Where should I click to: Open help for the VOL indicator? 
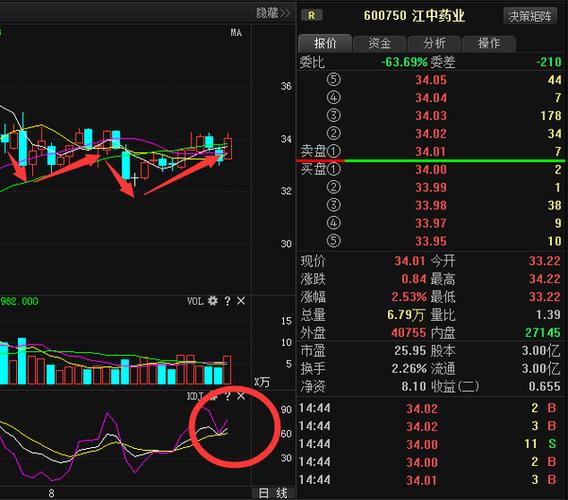tap(227, 301)
